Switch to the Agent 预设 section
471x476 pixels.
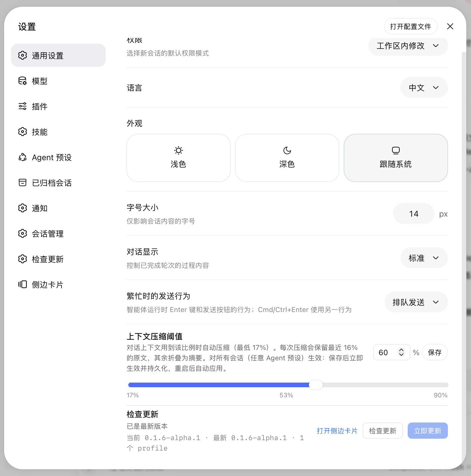58,157
